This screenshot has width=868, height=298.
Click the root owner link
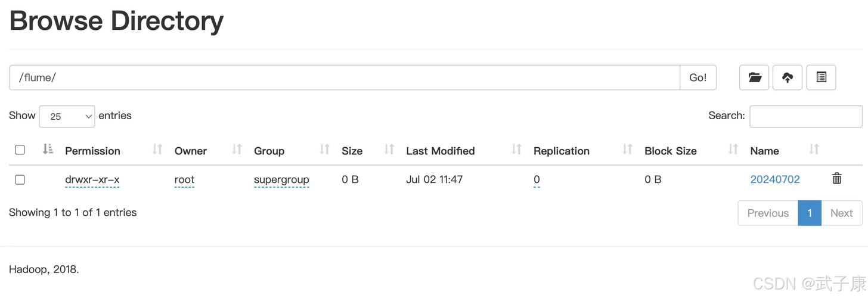[x=184, y=179]
